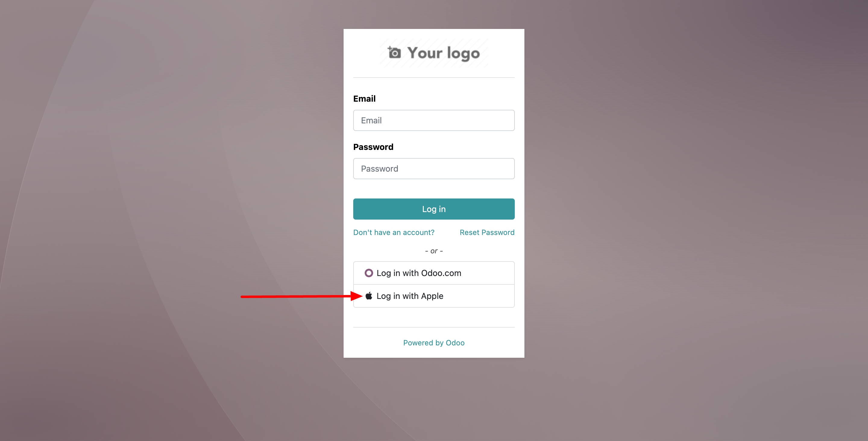The height and width of the screenshot is (441, 868).
Task: Click the Password input field
Action: [x=434, y=168]
